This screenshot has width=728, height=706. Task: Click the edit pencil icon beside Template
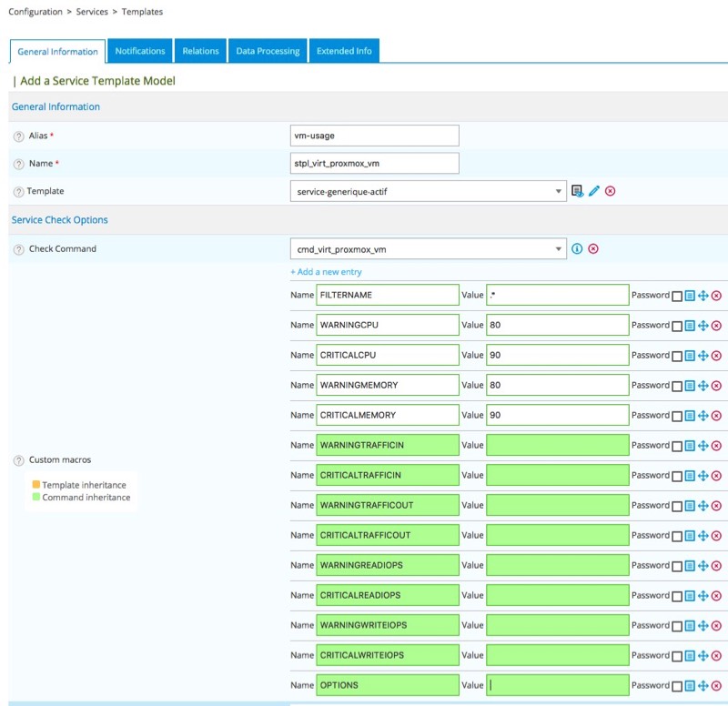click(x=594, y=191)
